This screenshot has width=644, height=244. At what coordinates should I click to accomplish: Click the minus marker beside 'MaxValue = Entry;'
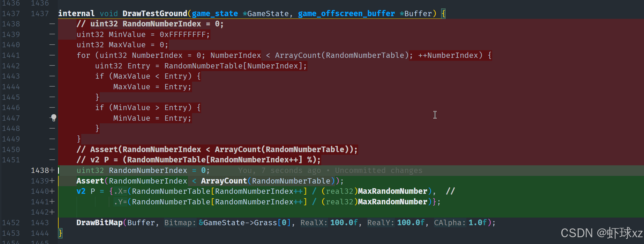52,87
